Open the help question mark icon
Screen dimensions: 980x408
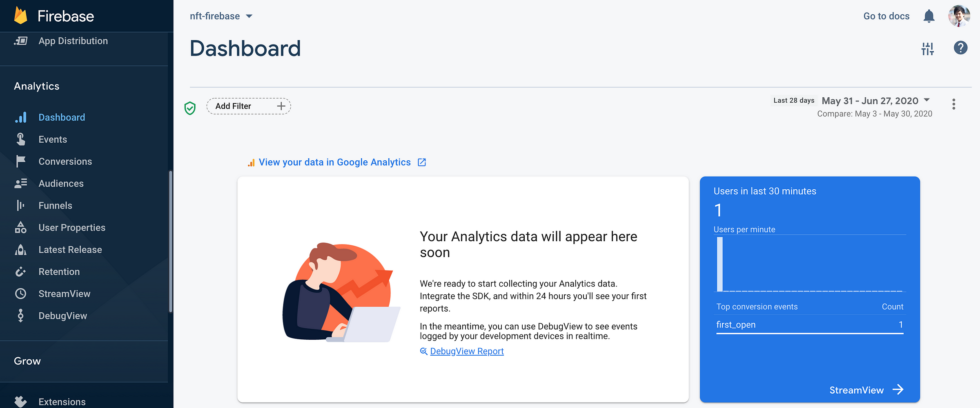[960, 48]
